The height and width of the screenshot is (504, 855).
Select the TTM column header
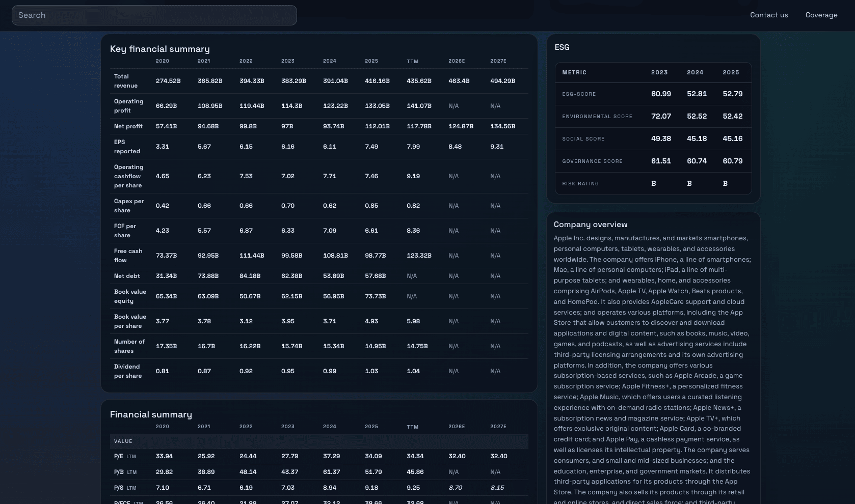pyautogui.click(x=412, y=61)
